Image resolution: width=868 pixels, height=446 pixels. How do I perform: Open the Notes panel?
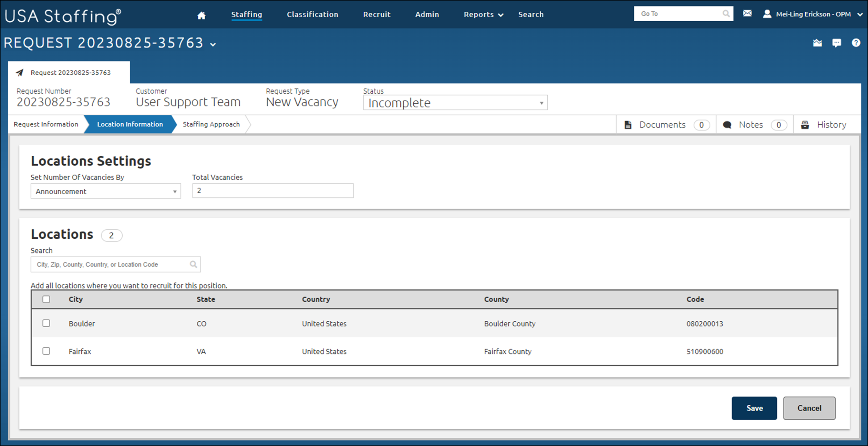pyautogui.click(x=755, y=125)
